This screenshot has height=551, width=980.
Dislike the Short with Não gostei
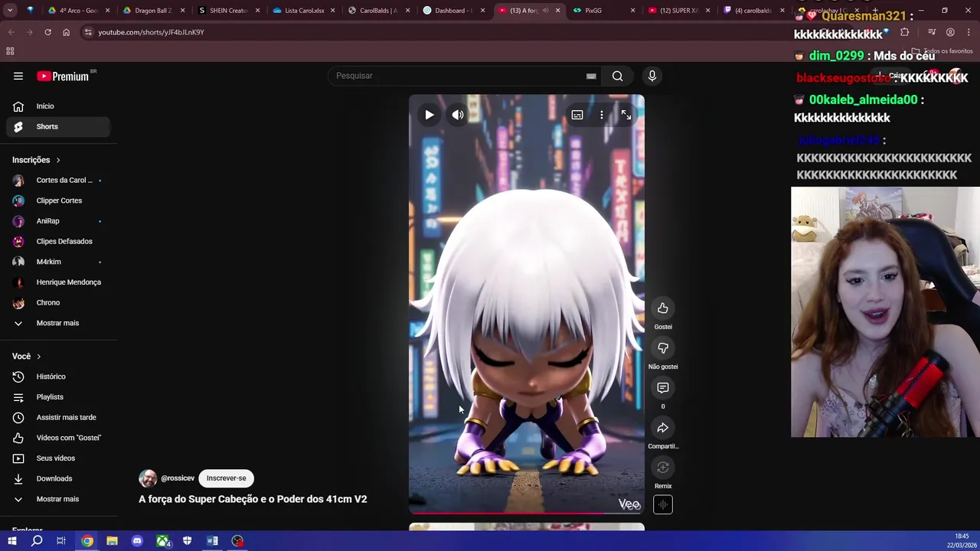tap(663, 348)
